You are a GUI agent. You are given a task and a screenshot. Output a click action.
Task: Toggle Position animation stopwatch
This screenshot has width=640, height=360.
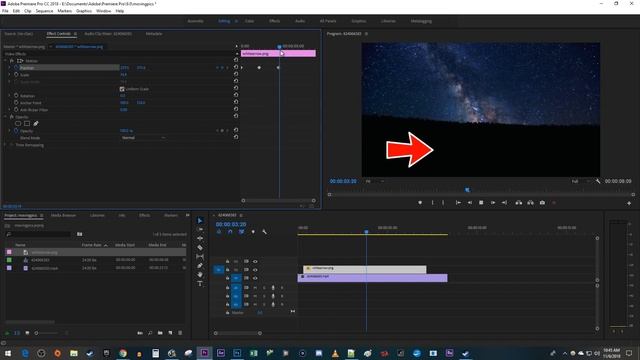pyautogui.click(x=16, y=67)
